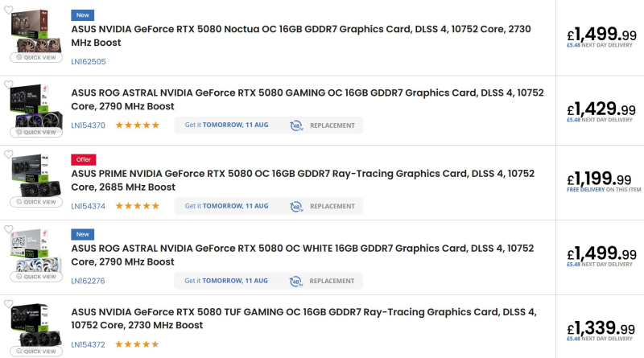Open Quick View for ROG ASTRAL OC WHITE

point(35,277)
